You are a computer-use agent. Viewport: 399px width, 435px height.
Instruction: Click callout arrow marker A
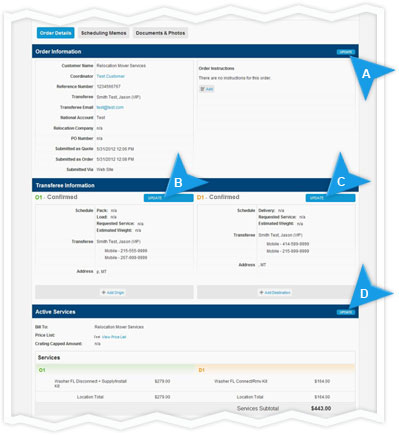pos(369,75)
